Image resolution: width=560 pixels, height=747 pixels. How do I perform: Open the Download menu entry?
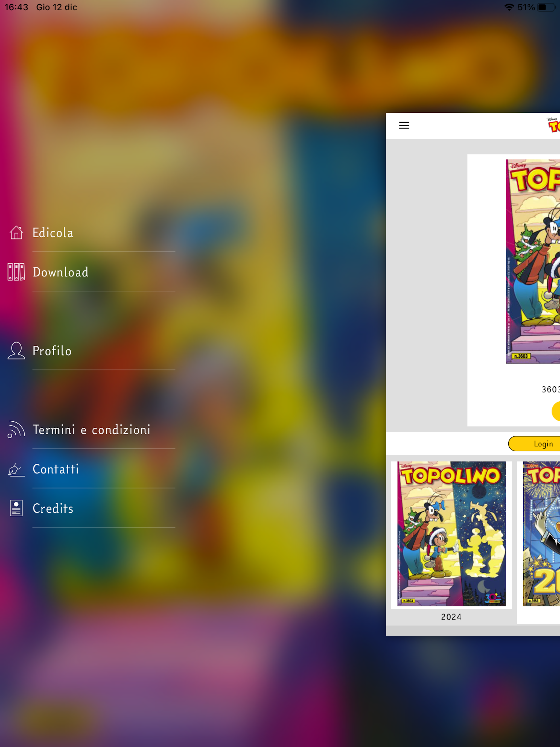(x=61, y=272)
